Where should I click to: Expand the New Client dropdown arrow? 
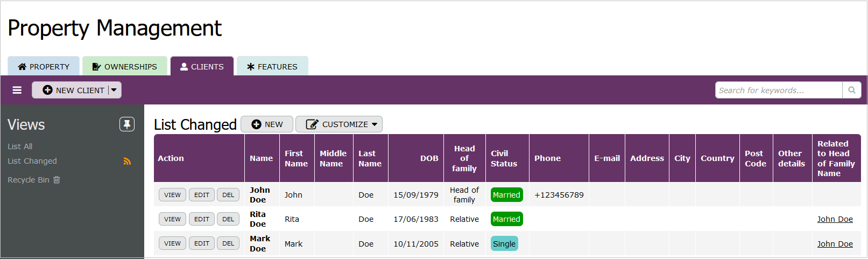point(114,90)
